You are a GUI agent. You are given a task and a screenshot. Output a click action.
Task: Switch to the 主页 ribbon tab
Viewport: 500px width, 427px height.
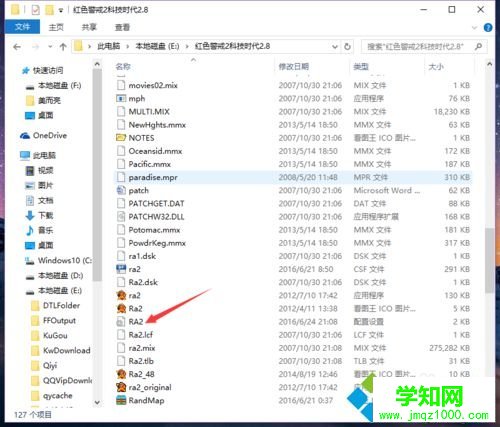56,27
